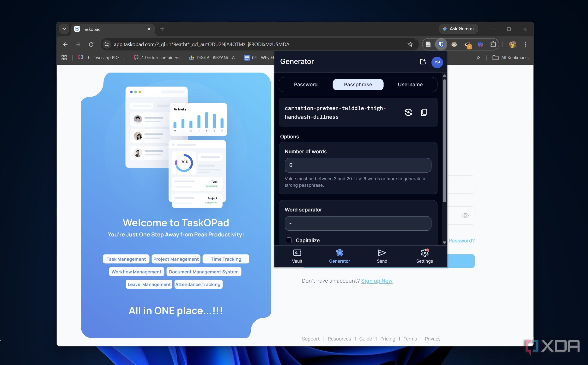Switch to the Password generator tab
The width and height of the screenshot is (588, 365).
(x=306, y=85)
